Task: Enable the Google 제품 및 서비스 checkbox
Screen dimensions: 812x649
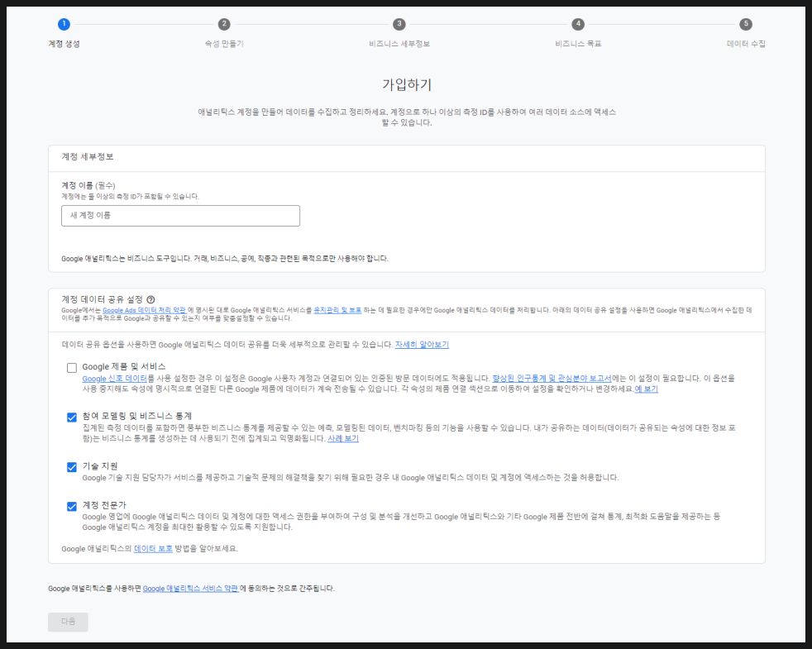Action: [72, 368]
